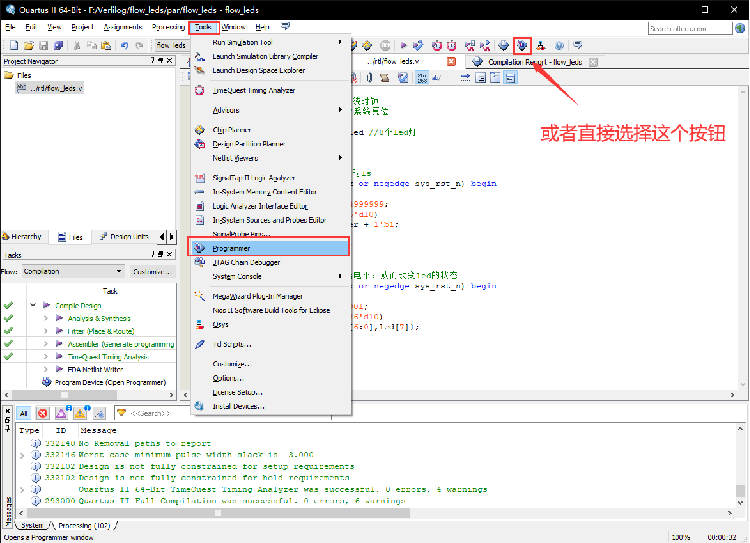Viewport: 750px width, 543px height.
Task: Open the Netlist Viewers submenu
Action: coord(270,158)
